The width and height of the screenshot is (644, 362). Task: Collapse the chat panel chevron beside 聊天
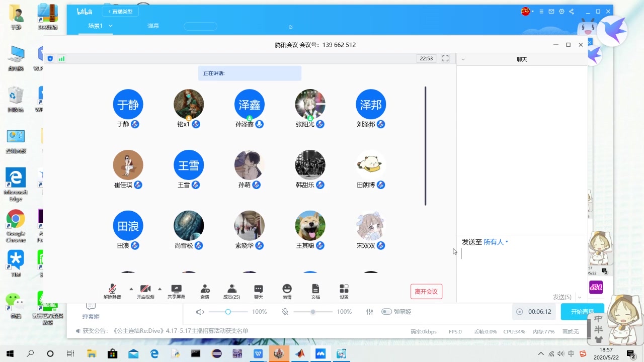coord(463,59)
